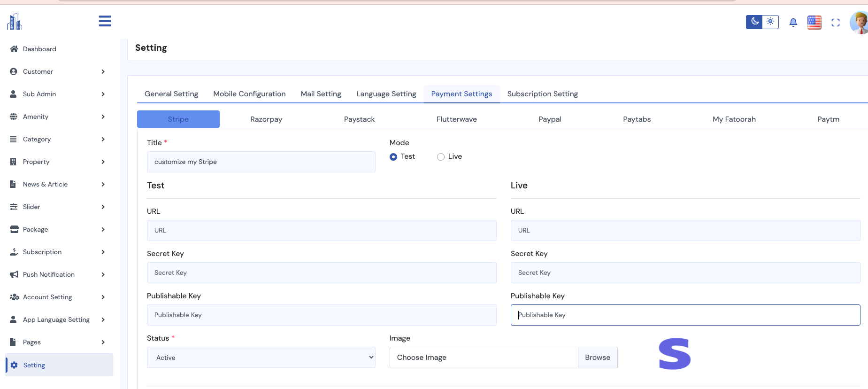Click the Title input field
Viewport: 868px width, 389px height.
point(261,162)
